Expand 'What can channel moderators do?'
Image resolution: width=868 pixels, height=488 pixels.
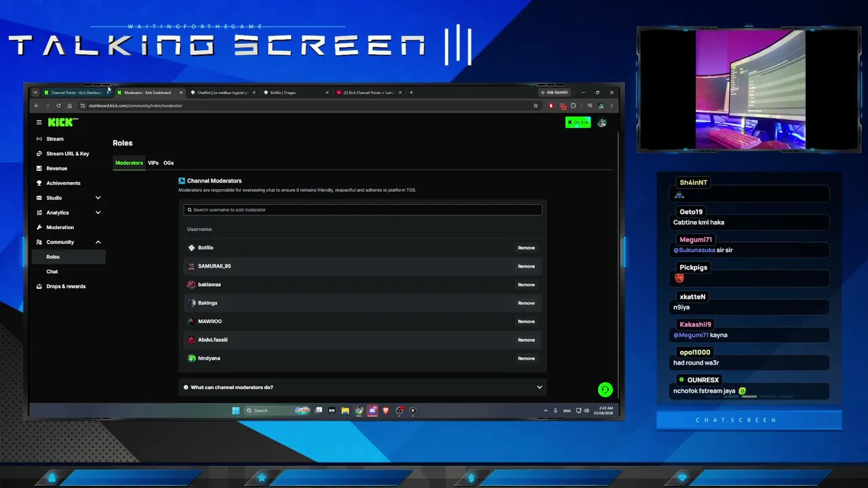(x=363, y=387)
